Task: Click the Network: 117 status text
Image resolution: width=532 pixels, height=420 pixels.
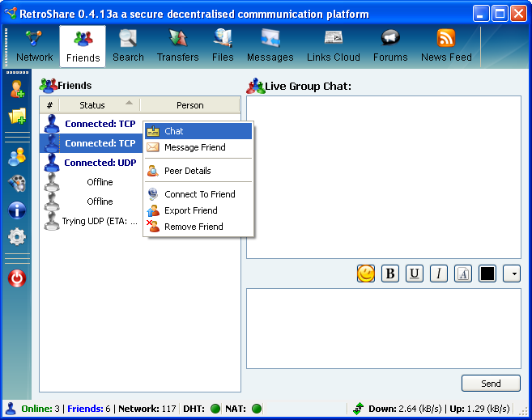Action: click(x=147, y=409)
